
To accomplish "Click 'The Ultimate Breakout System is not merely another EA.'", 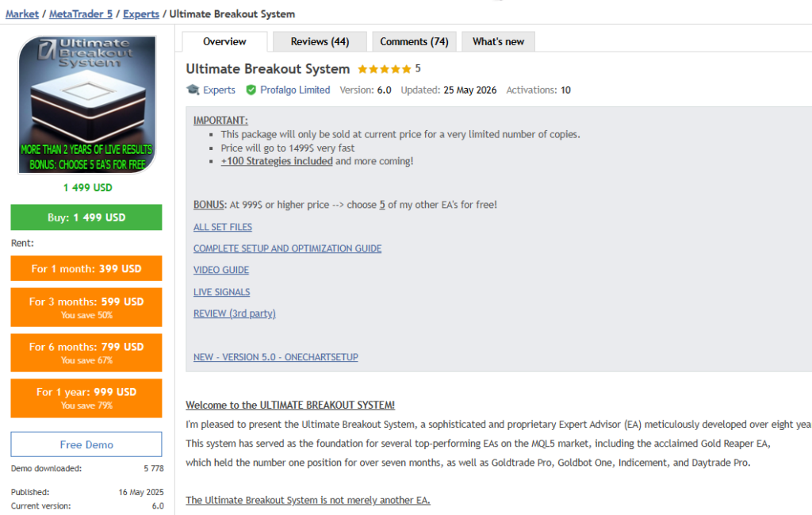I will click(x=308, y=501).
